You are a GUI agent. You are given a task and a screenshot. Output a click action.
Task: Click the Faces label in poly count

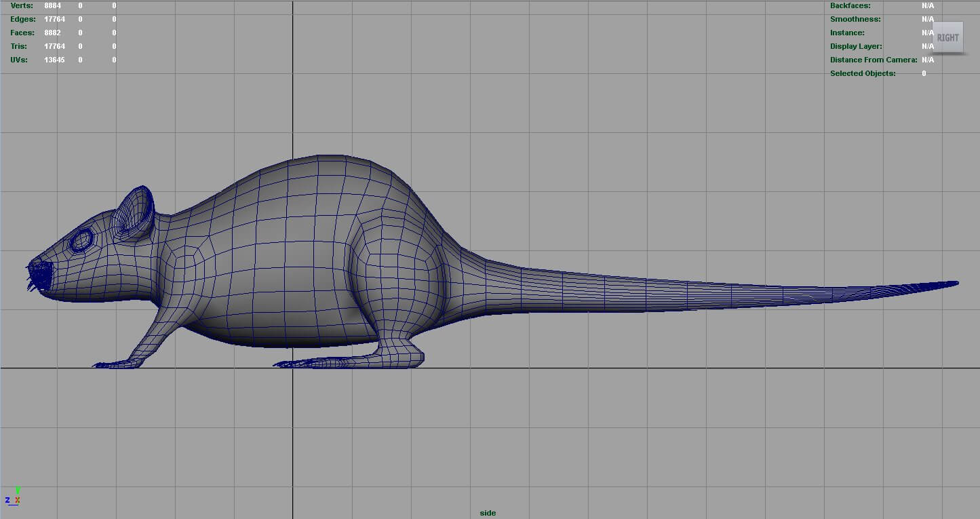click(22, 33)
